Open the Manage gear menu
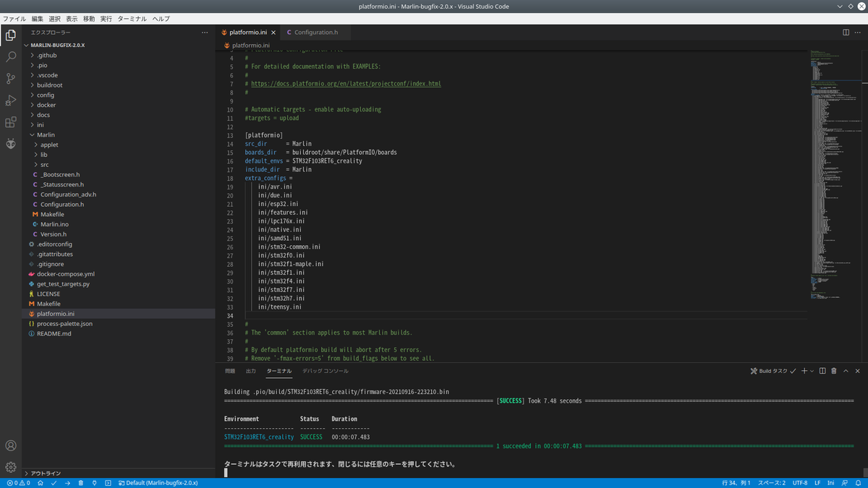Screen dimensions: 868x488 point(11,467)
